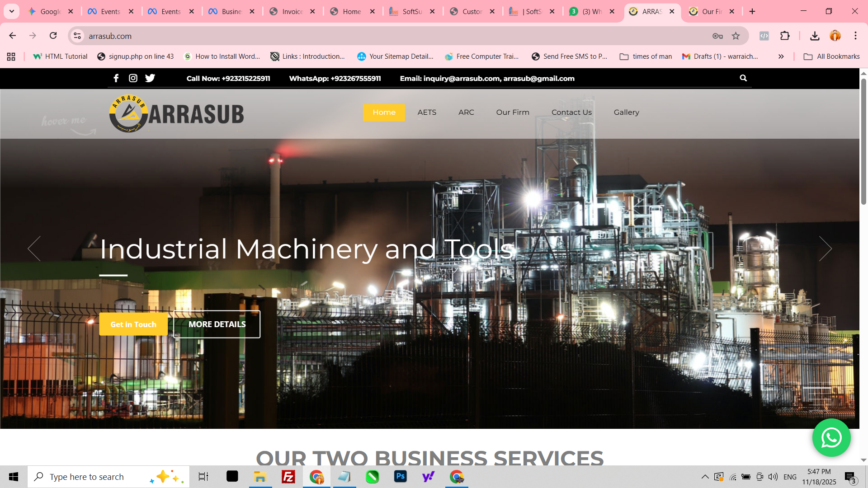Expand the bookmarks bar overflow chevron
This screenshot has width=868, height=488.
pos(781,56)
